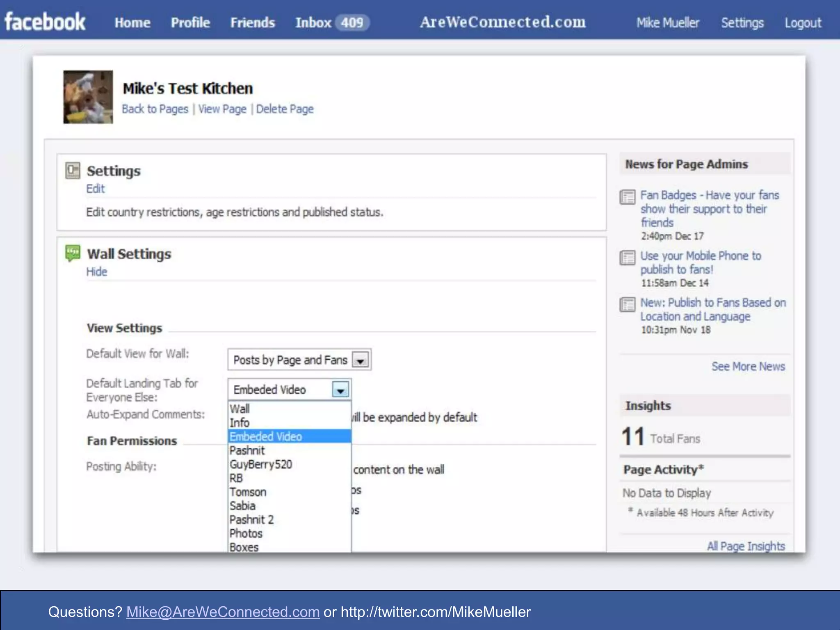
Task: Go to the Friends menu item
Action: [252, 23]
